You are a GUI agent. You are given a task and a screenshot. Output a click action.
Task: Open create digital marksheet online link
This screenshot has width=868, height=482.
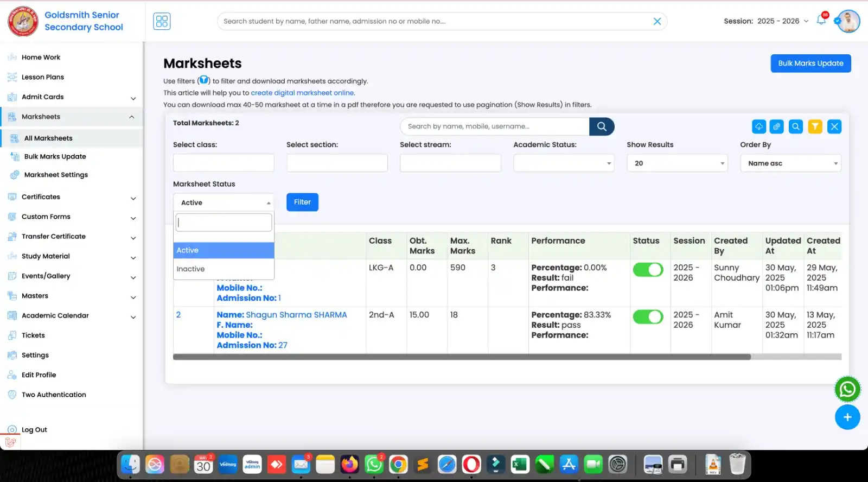(x=302, y=93)
